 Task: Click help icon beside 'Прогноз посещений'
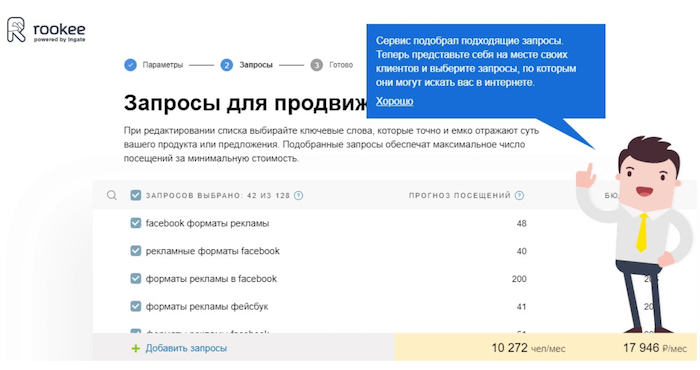click(x=519, y=195)
